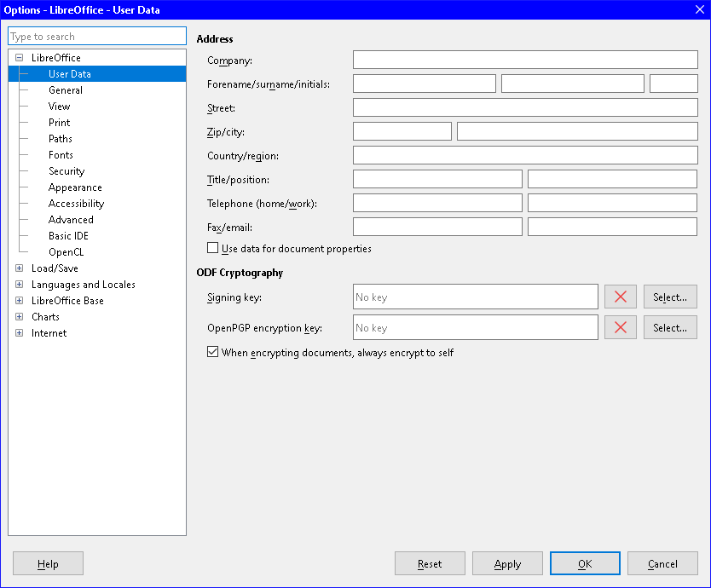Clear the Signing key with red X
The width and height of the screenshot is (711, 588).
(x=620, y=297)
